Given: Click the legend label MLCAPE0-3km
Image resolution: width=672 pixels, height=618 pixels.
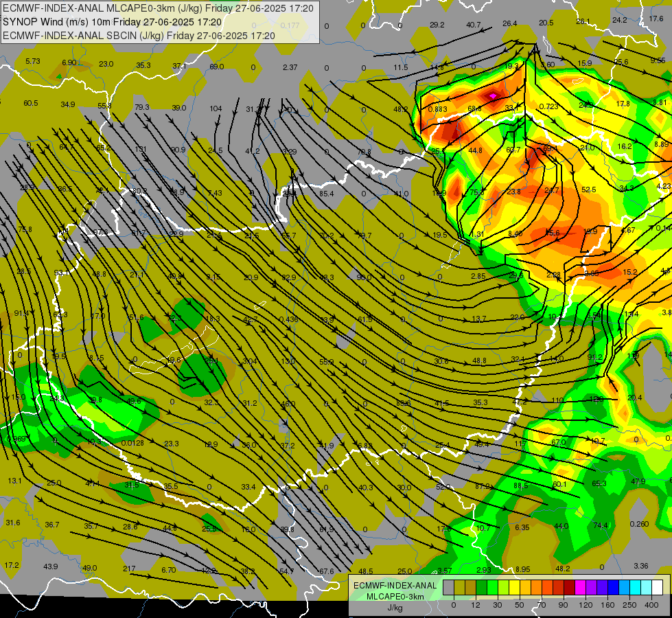Looking at the screenshot, I should (x=395, y=597).
